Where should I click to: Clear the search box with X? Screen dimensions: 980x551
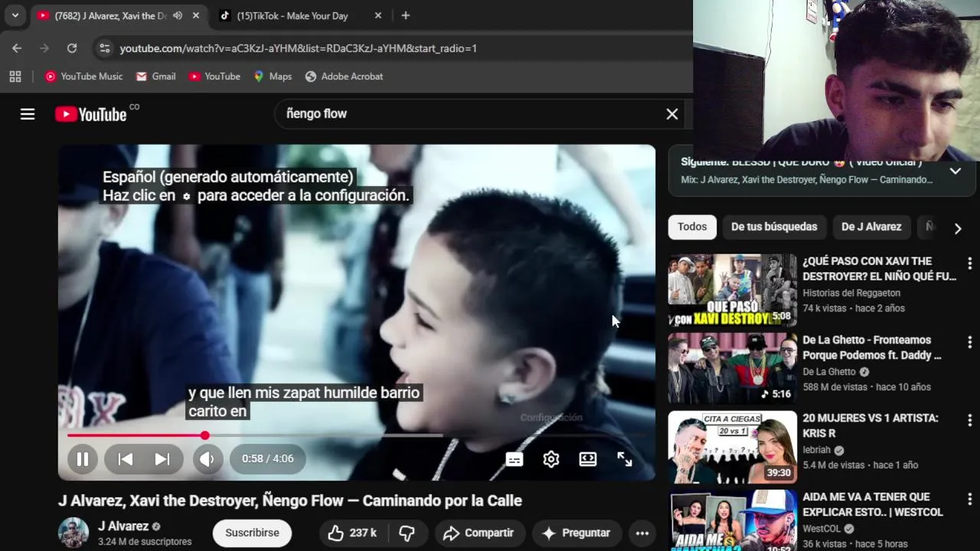[x=672, y=114]
